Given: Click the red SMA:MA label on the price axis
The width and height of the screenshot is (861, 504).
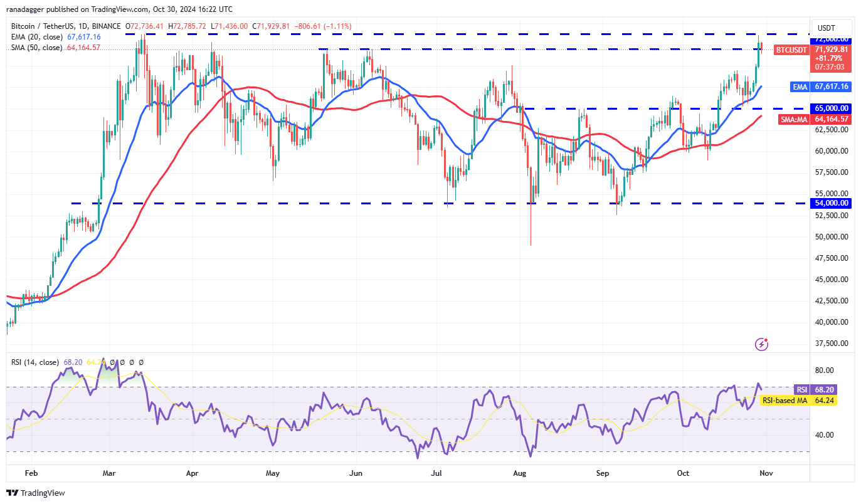Looking at the screenshot, I should pyautogui.click(x=793, y=120).
